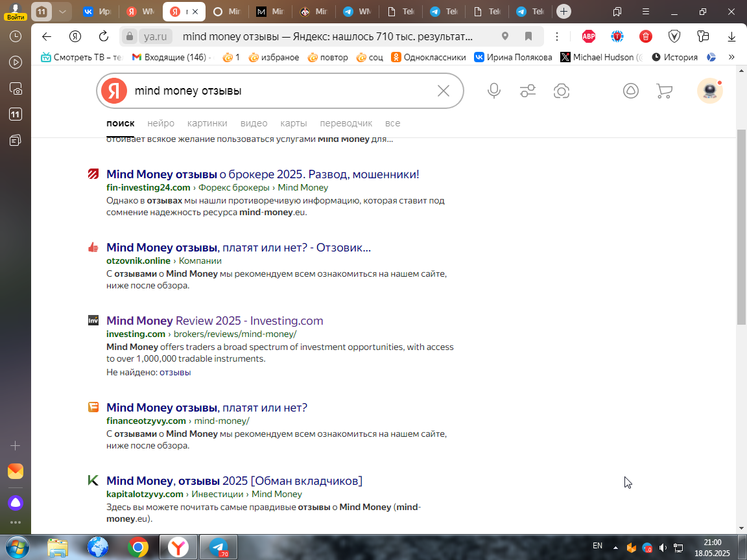The height and width of the screenshot is (560, 747).
Task: Select the все search tab
Action: 392,123
